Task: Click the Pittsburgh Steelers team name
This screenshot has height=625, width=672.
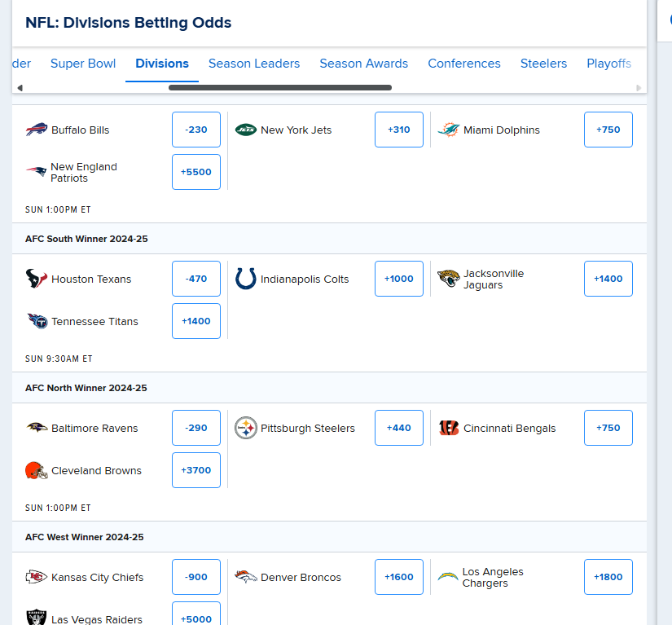Action: (x=308, y=429)
